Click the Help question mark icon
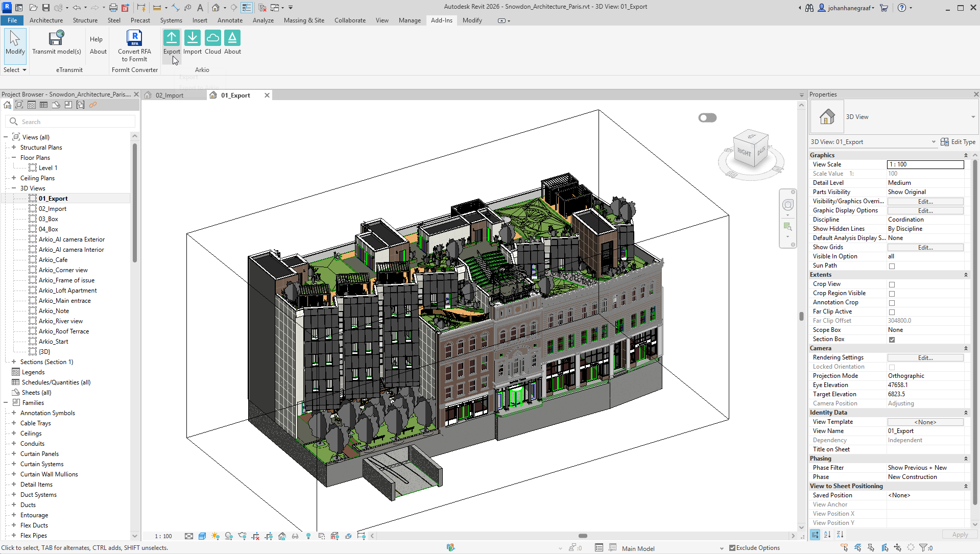This screenshot has height=554, width=980. point(902,8)
